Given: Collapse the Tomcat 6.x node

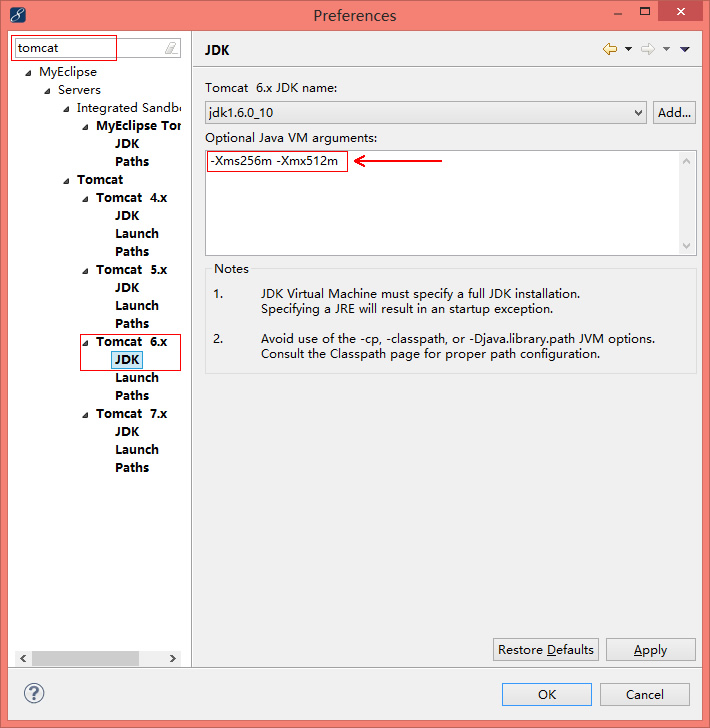Looking at the screenshot, I should point(85,343).
